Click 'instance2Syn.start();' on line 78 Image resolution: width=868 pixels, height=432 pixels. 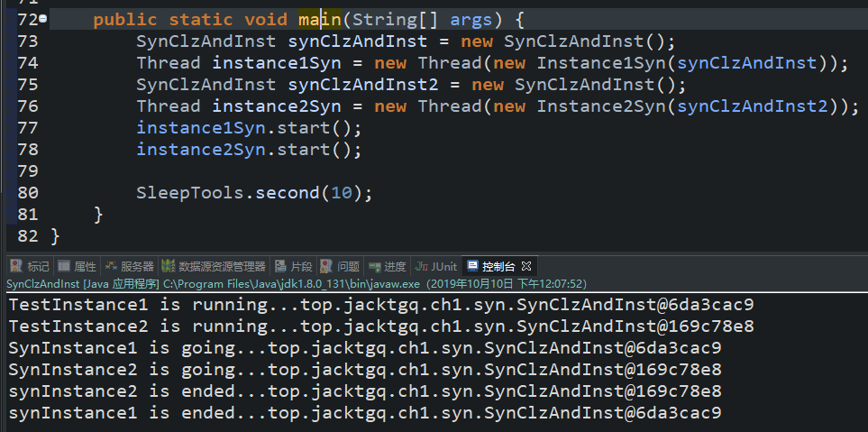coord(249,150)
